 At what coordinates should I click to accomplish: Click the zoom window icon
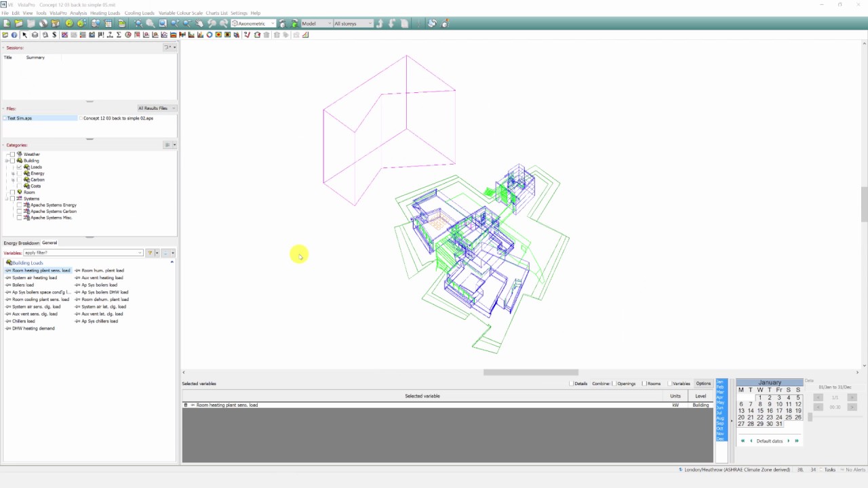coord(163,23)
